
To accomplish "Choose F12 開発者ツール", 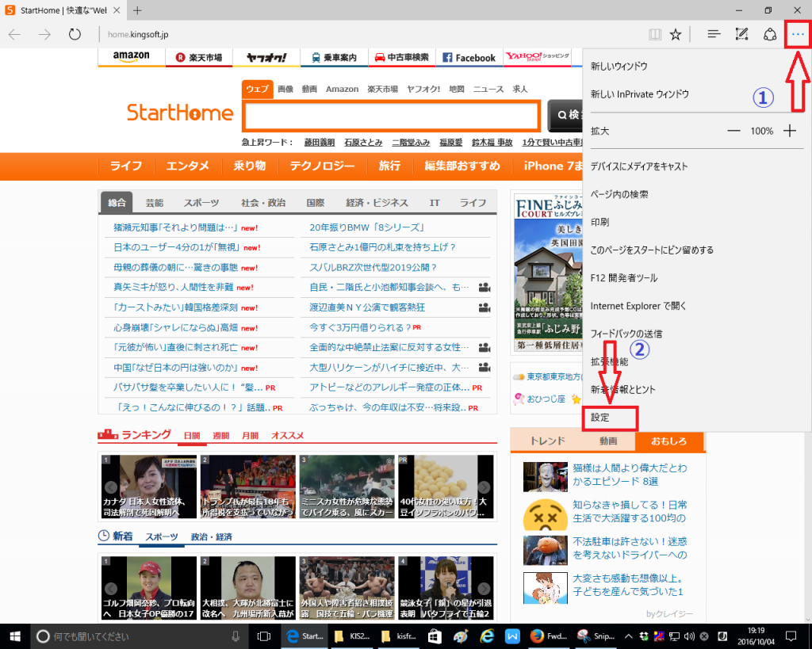I will tap(624, 278).
